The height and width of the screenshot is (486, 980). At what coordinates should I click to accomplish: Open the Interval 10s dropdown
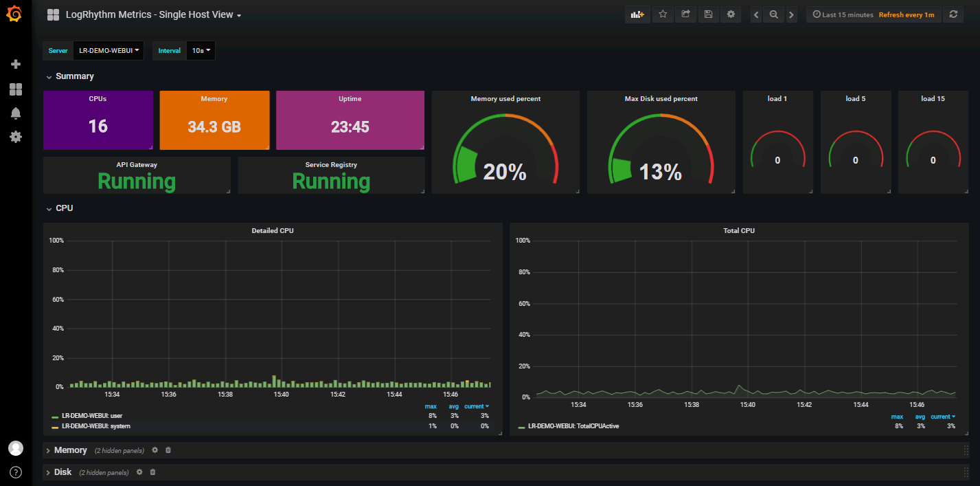click(x=200, y=50)
